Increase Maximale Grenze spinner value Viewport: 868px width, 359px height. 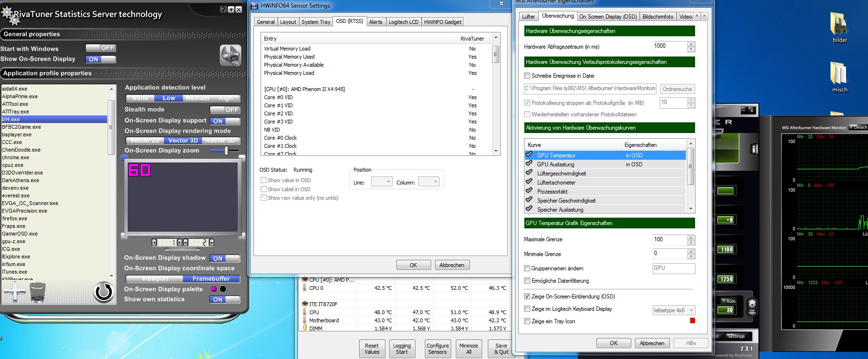(691, 237)
